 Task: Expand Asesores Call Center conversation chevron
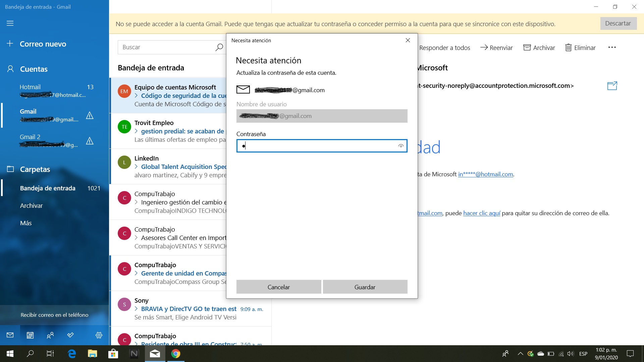pos(136,238)
